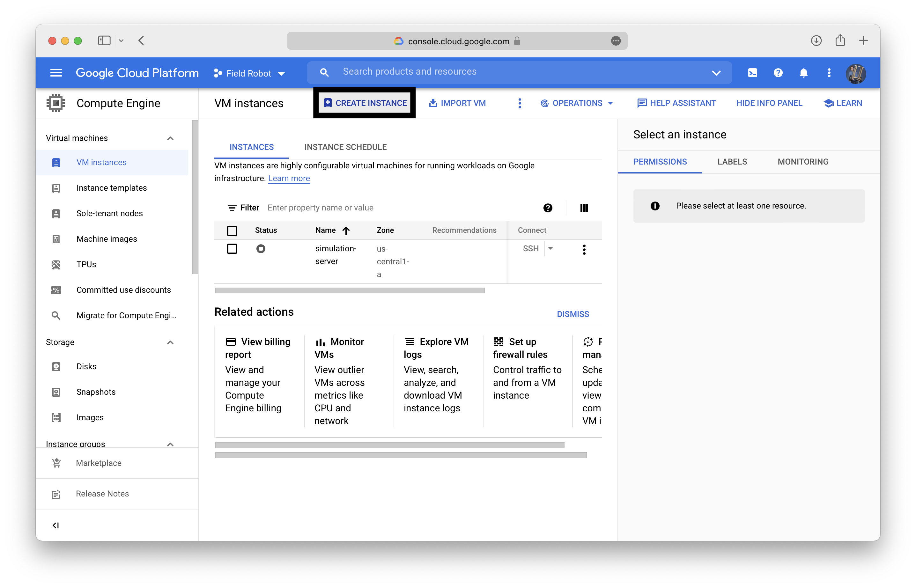Toggle the select-all instances checkbox
916x588 pixels.
(232, 230)
